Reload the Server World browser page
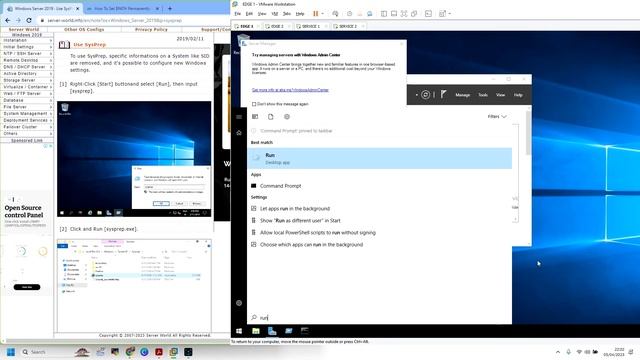This screenshot has height=360, width=640. pos(29,20)
